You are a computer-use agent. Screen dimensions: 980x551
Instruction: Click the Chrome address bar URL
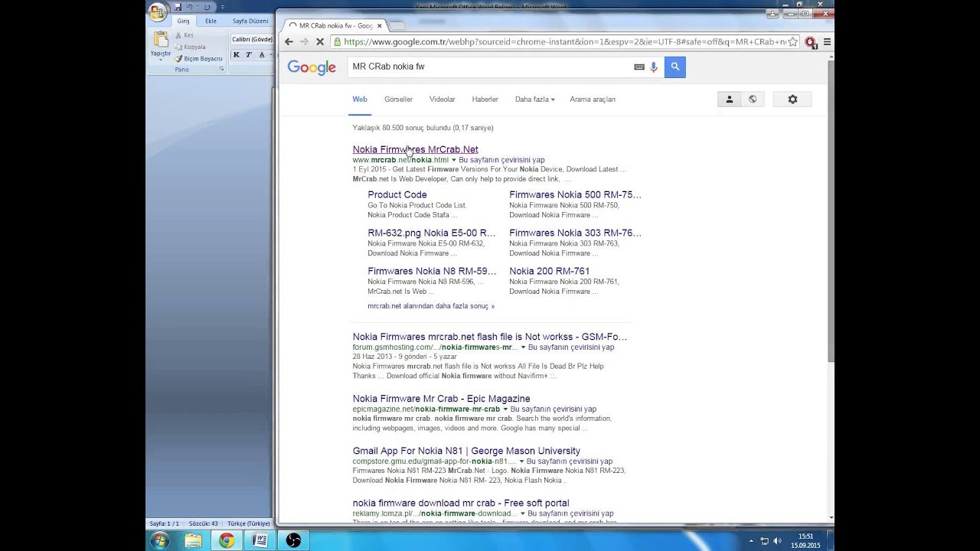point(564,42)
